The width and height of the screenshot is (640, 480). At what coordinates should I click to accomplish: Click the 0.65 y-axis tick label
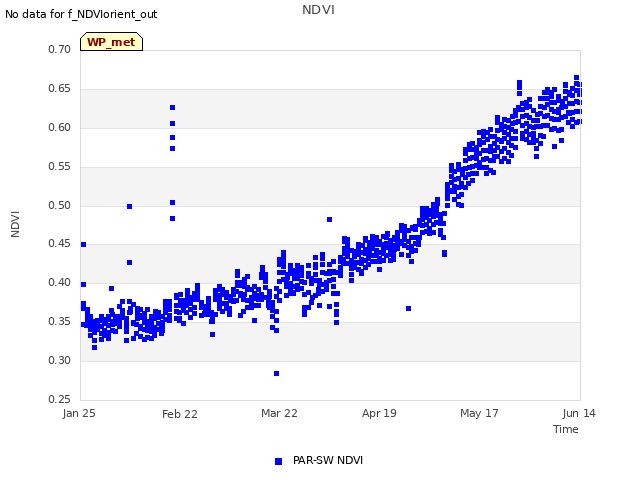60,89
